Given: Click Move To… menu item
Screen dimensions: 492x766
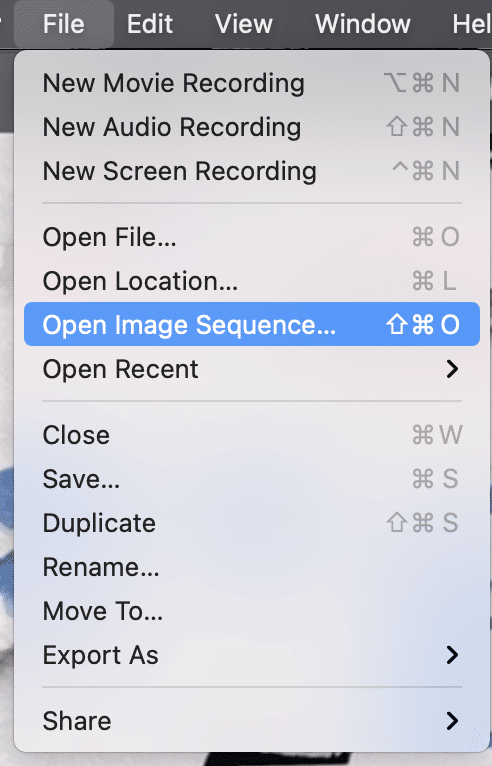Looking at the screenshot, I should click(252, 611).
